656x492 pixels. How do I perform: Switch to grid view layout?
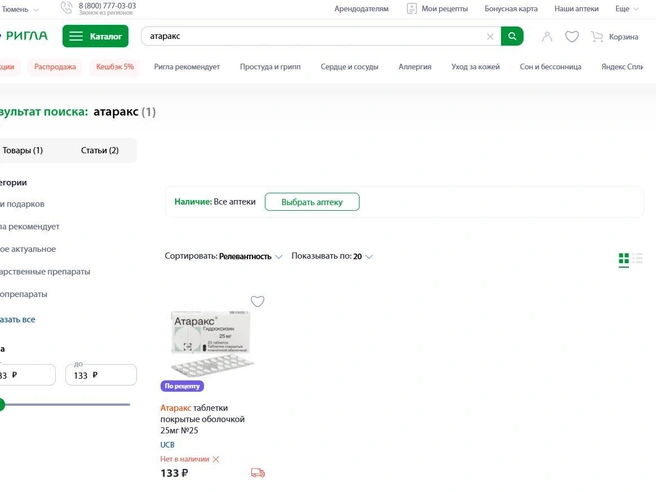624,259
